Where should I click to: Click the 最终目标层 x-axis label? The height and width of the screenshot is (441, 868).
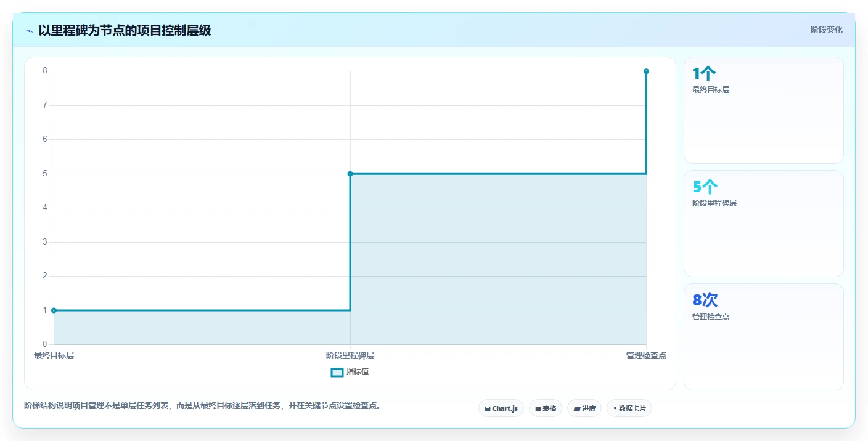pos(54,355)
